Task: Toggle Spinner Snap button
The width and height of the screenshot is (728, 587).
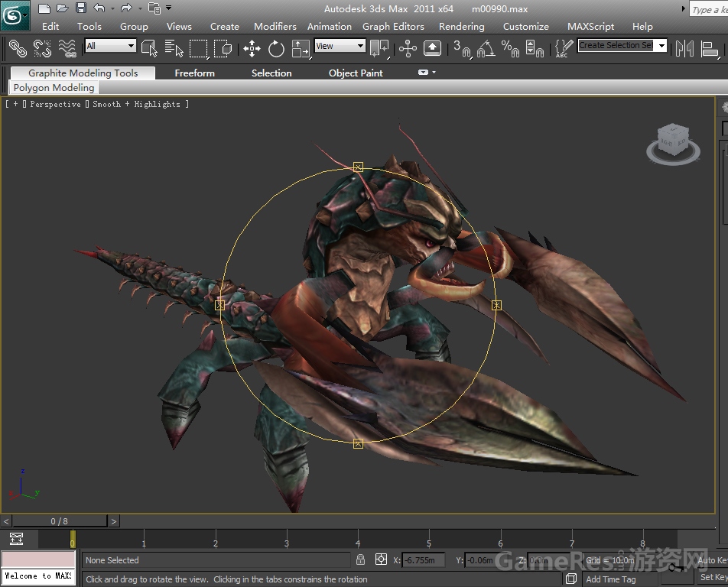Action: (x=535, y=49)
